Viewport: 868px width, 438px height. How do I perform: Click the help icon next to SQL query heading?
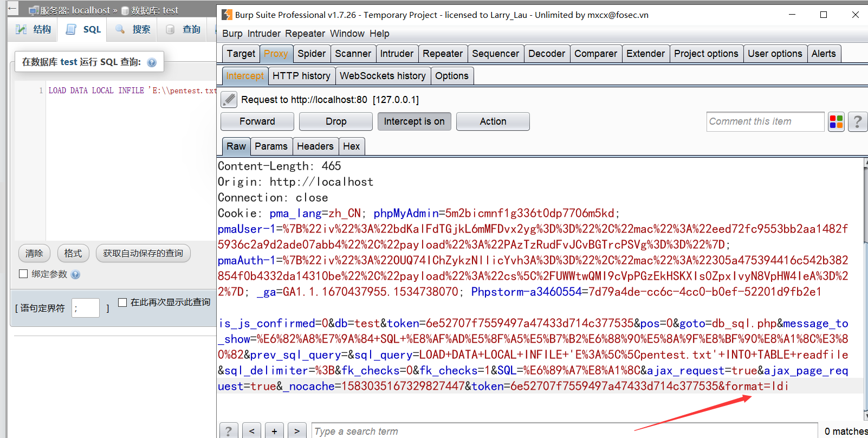tap(152, 62)
